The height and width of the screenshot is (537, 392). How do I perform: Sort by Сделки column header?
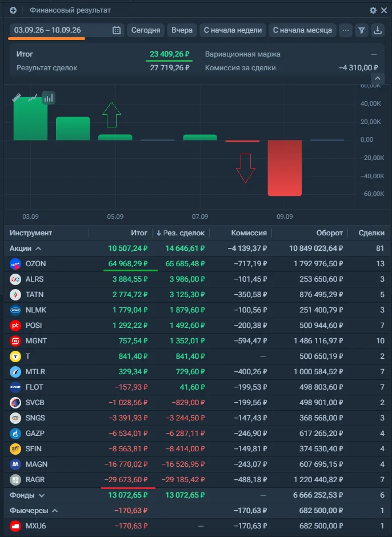[x=371, y=233]
